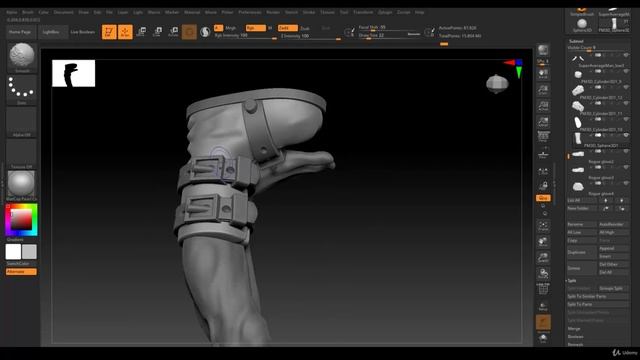
Task: Open the Dots stroke type picker
Action: 22,89
